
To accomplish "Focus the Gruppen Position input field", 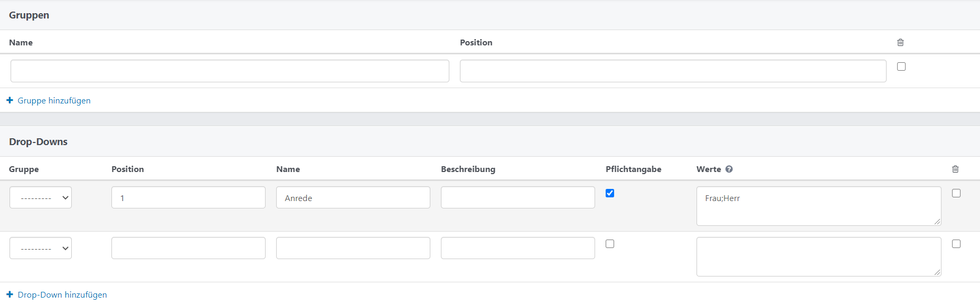I will [673, 71].
